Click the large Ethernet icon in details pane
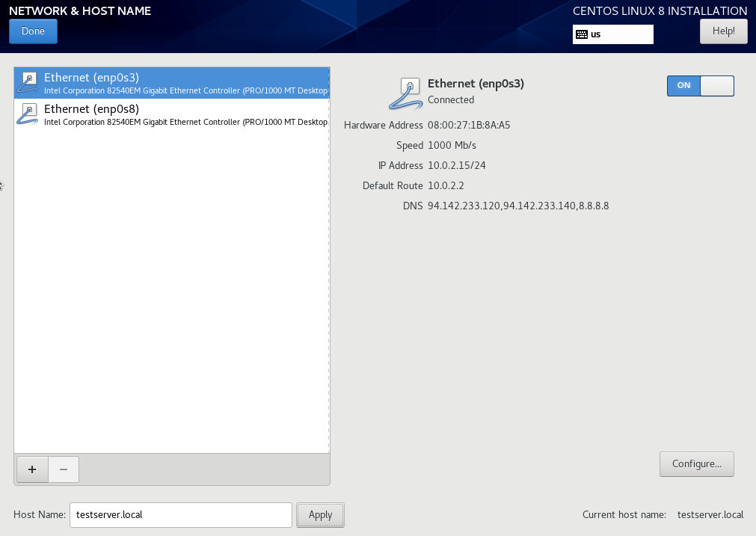756x536 pixels. pyautogui.click(x=405, y=93)
